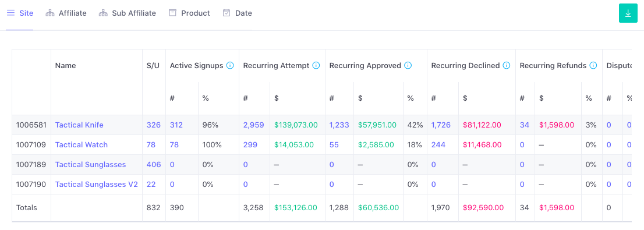This screenshot has width=644, height=230.
Task: Select site ID 1007189
Action: pyautogui.click(x=31, y=165)
